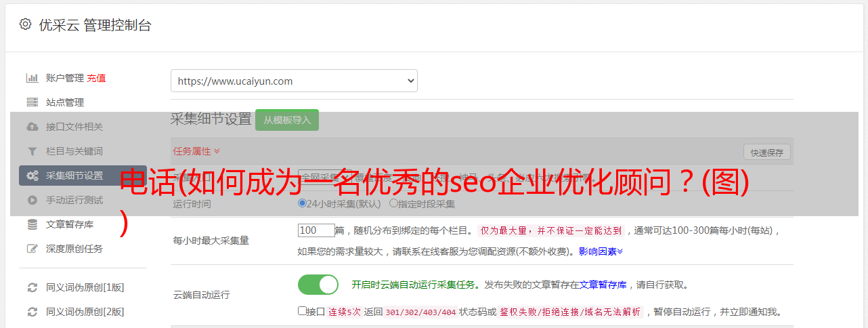
Task: Click the bar chart icon next to 账户管理
Action: [x=32, y=78]
